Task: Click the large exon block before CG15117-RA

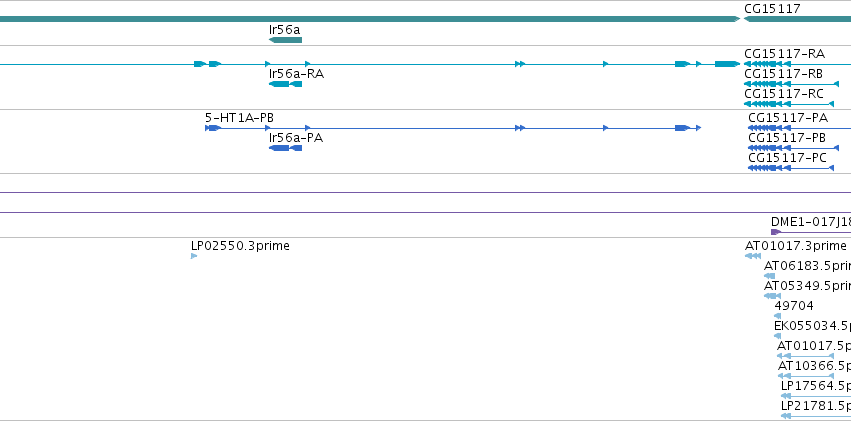Action: tap(727, 64)
